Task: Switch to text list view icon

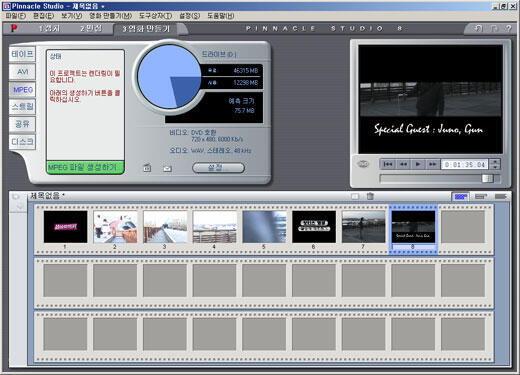Action: 501,197
